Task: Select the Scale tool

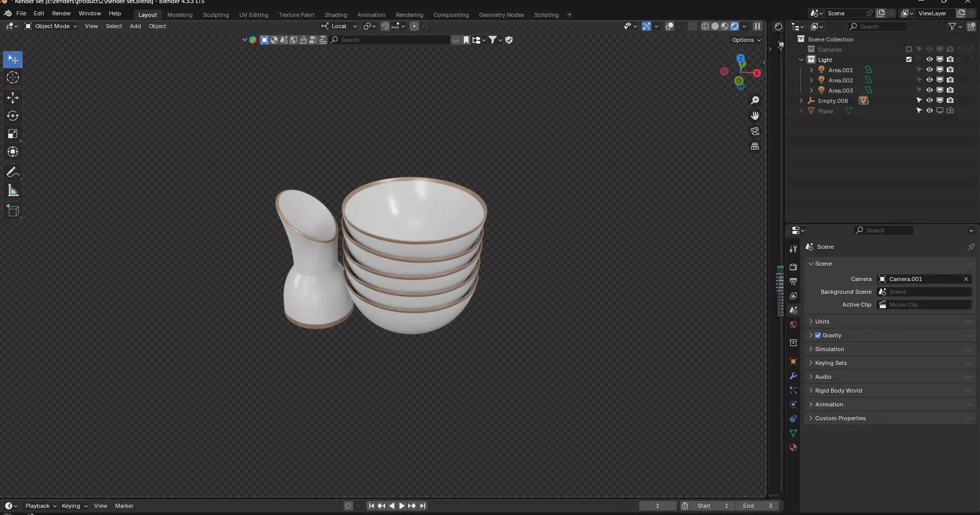Action: pos(13,134)
